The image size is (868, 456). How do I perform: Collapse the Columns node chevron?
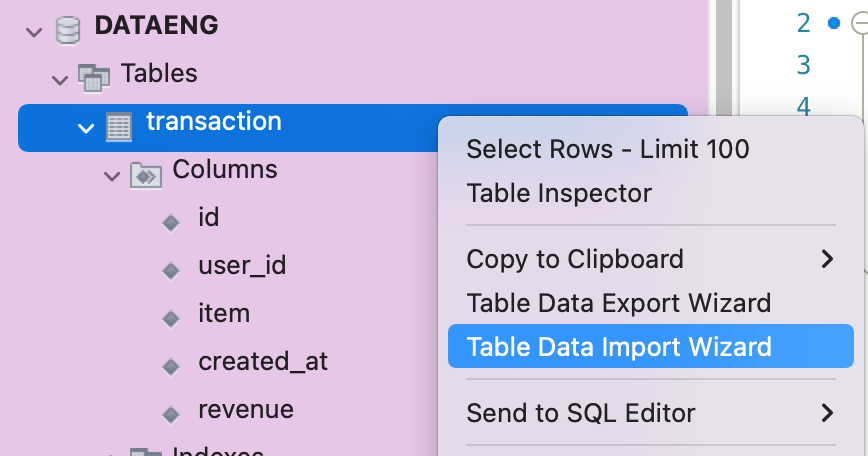[x=112, y=175]
